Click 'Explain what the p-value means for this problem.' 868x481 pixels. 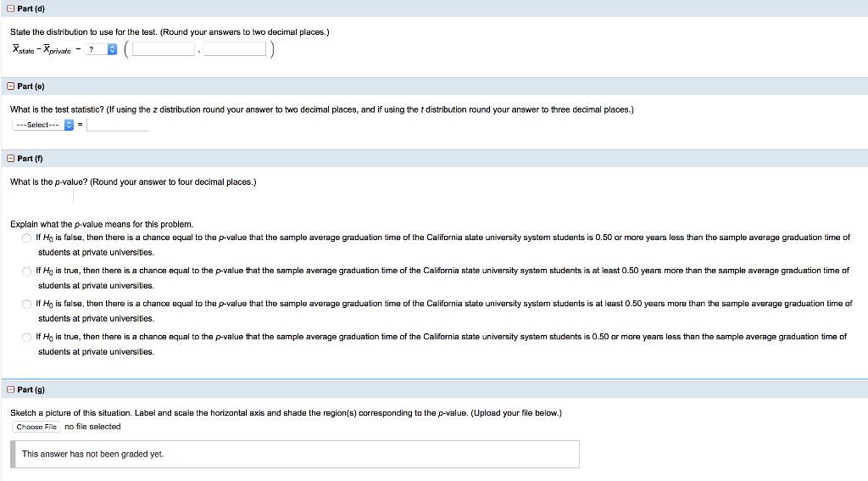(102, 225)
